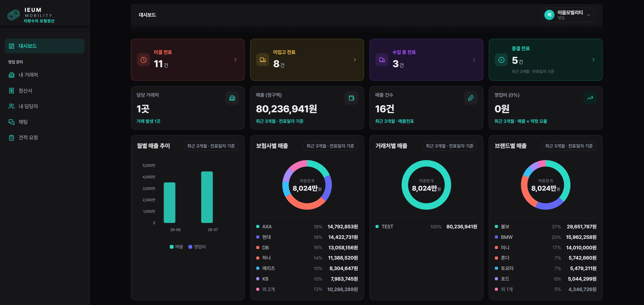
Task: Select the 포드 brand row
Action: [546, 279]
